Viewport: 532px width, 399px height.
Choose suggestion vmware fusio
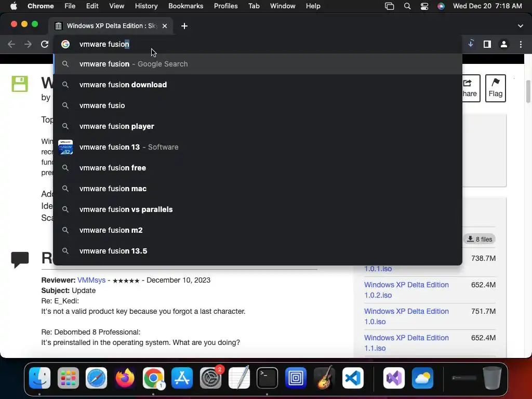pos(258,105)
